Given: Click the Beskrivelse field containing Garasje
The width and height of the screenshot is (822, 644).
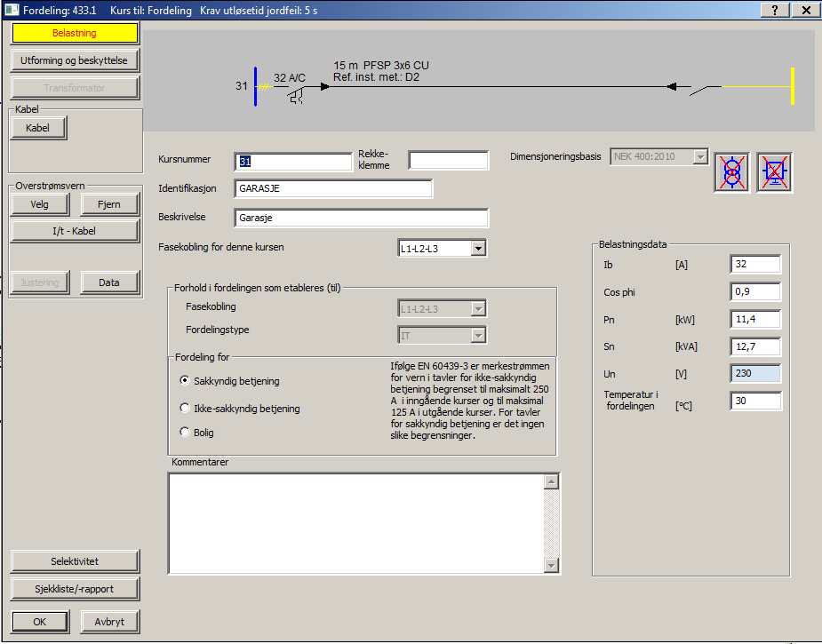Looking at the screenshot, I should click(361, 218).
